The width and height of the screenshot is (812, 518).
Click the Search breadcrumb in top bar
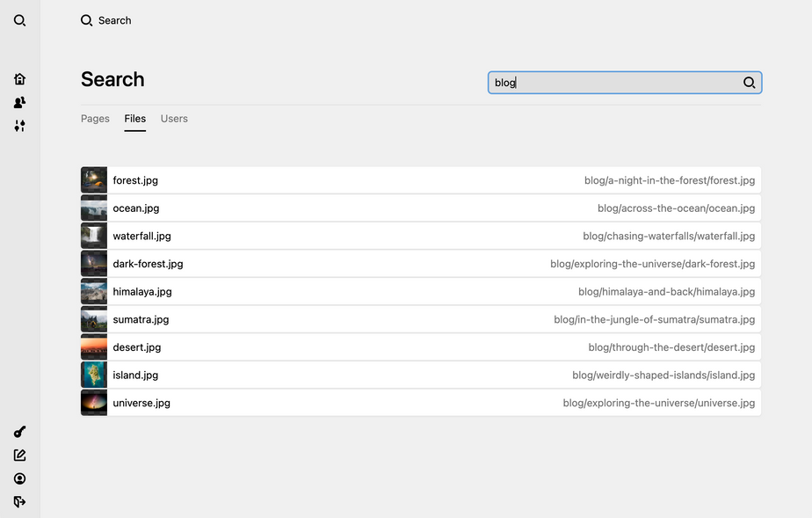pos(106,20)
